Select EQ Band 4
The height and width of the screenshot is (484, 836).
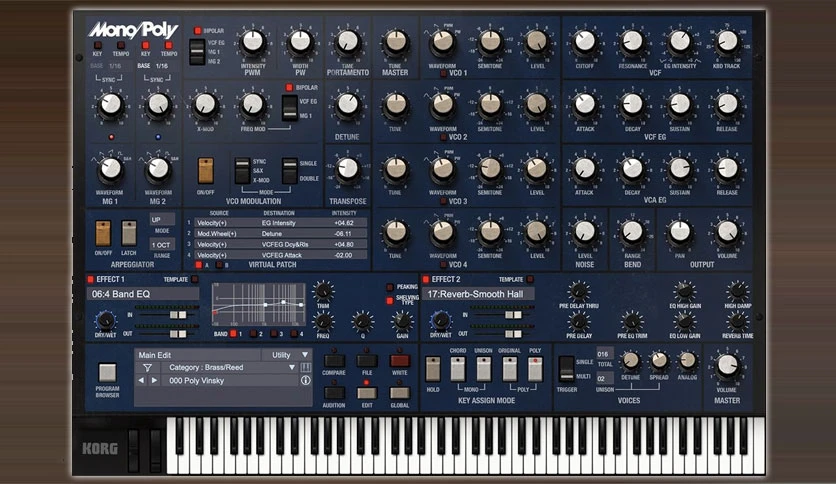pos(294,334)
